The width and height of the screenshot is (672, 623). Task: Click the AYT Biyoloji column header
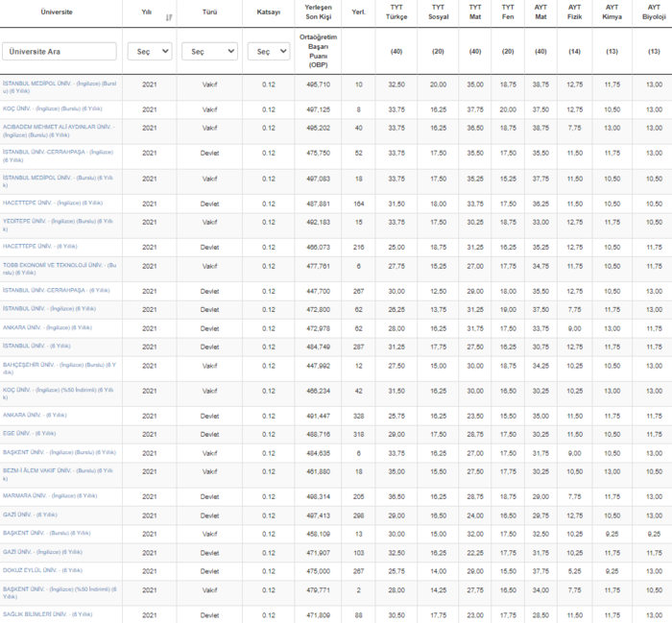tap(654, 12)
